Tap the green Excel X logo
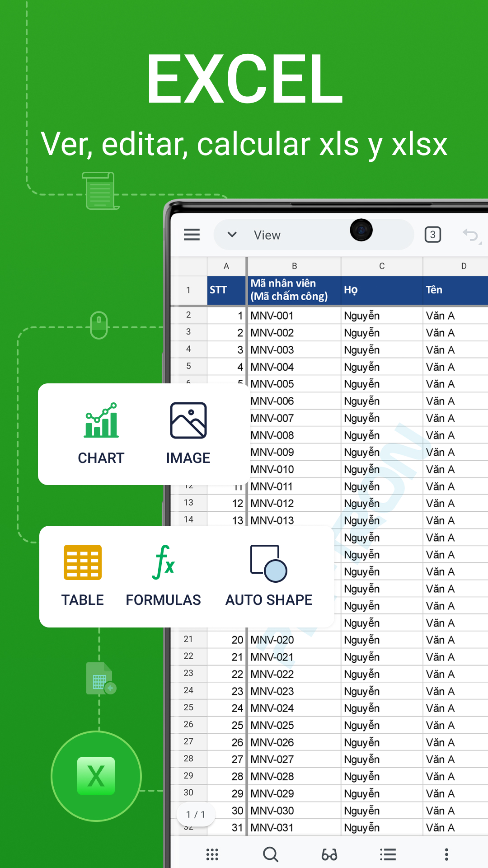This screenshot has height=868, width=488. [x=96, y=776]
